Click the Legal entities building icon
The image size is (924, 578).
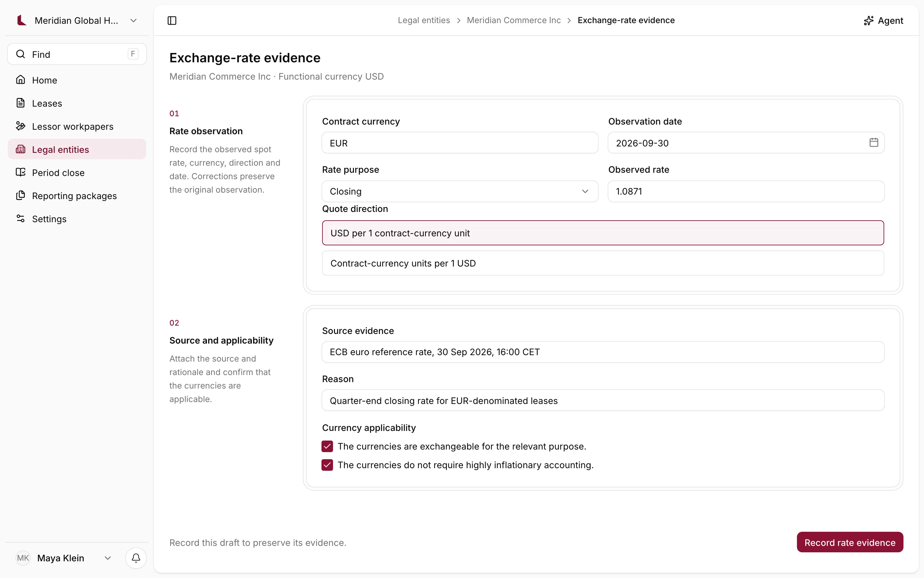point(21,149)
